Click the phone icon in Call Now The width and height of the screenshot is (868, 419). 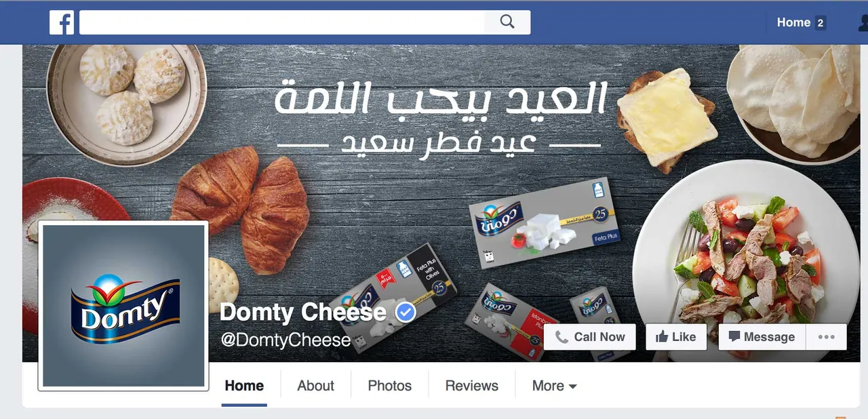tap(561, 337)
